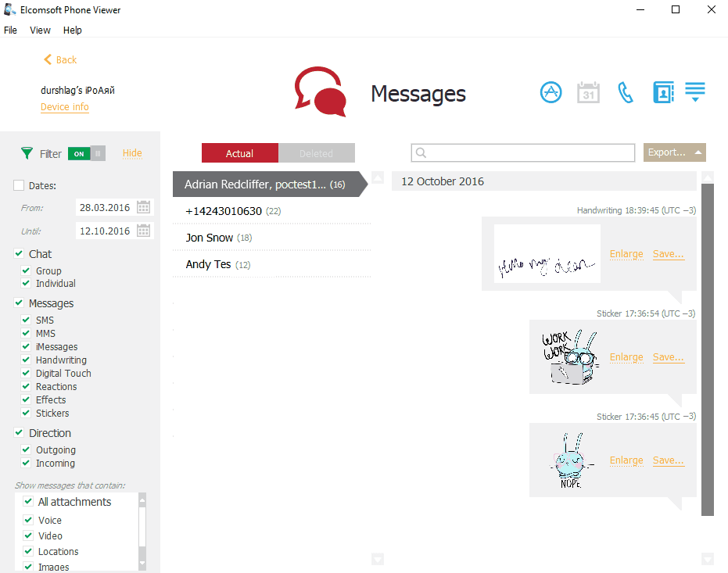Switch to the Deleted tab

point(316,153)
